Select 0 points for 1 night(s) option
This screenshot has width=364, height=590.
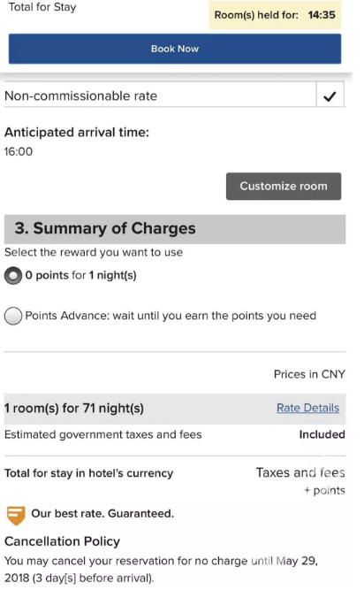pyautogui.click(x=13, y=276)
